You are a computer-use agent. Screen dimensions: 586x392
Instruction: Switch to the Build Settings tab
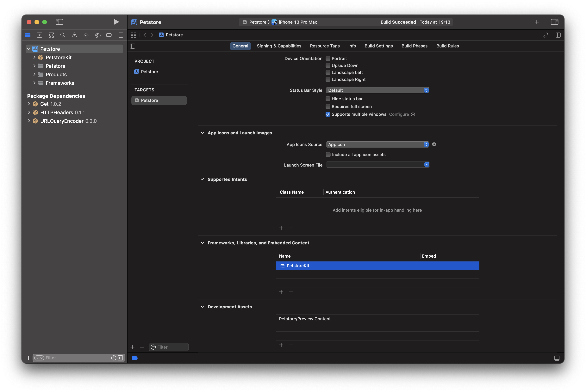378,46
